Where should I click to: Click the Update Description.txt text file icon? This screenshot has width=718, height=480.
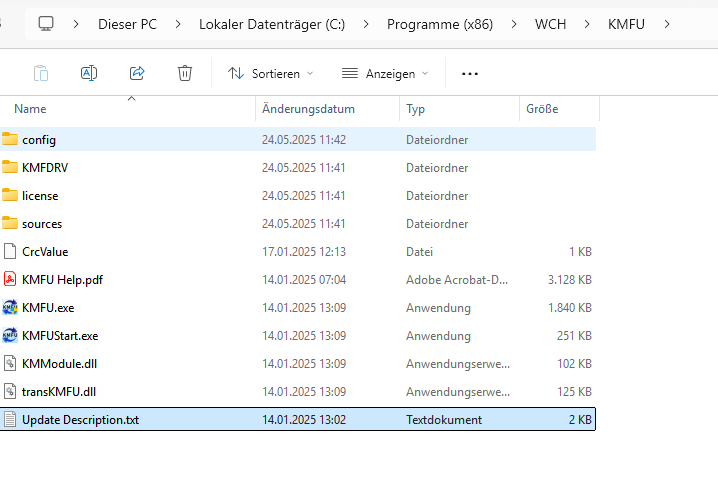click(x=10, y=419)
